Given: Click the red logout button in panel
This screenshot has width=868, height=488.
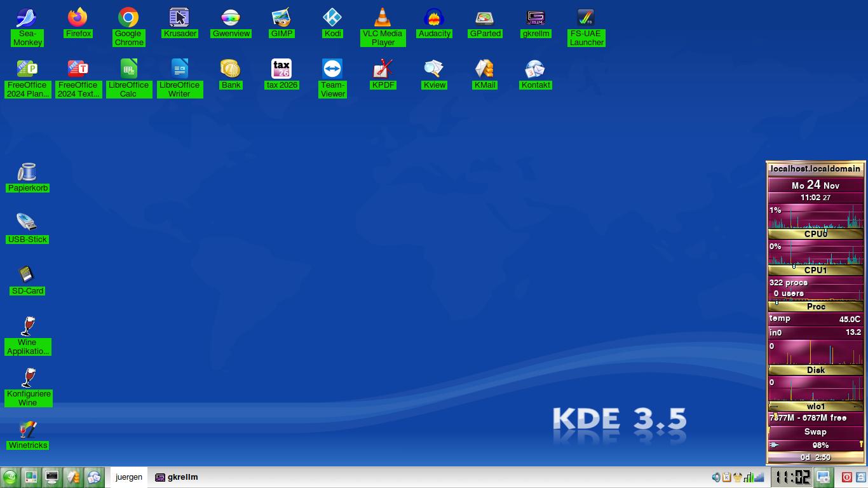Looking at the screenshot, I should click(846, 477).
